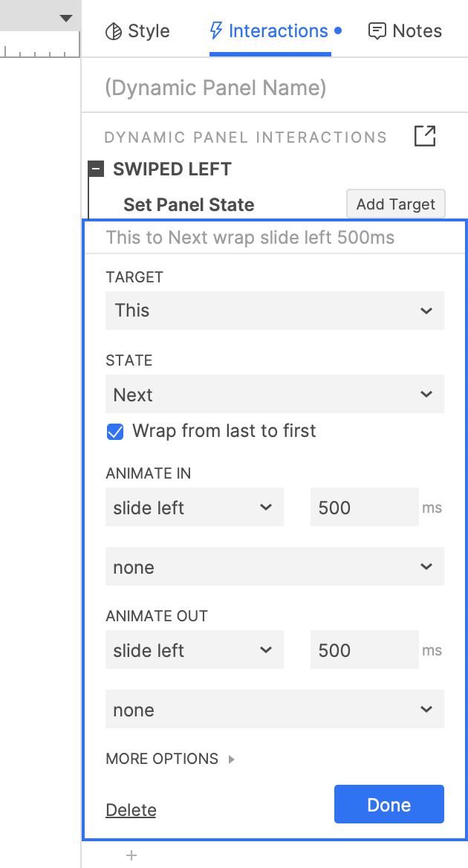Switch to the Style tab

click(x=137, y=31)
